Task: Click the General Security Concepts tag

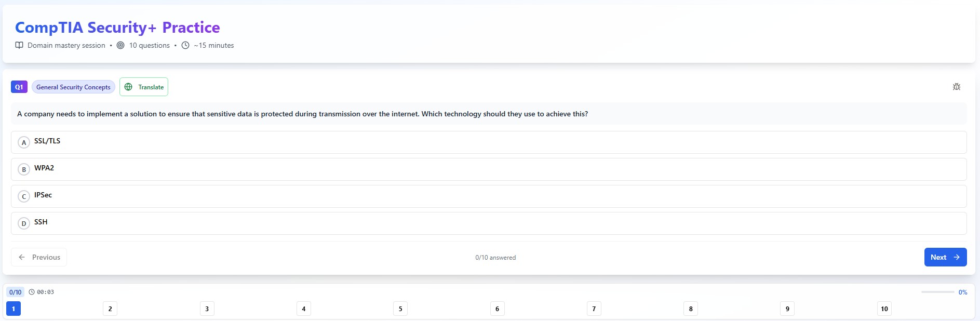Action: coord(73,87)
